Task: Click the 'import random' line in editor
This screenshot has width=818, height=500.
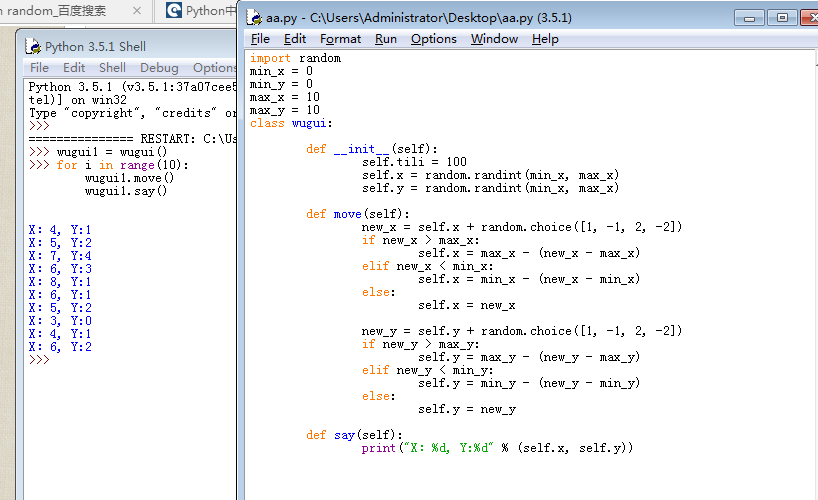Action: point(295,58)
